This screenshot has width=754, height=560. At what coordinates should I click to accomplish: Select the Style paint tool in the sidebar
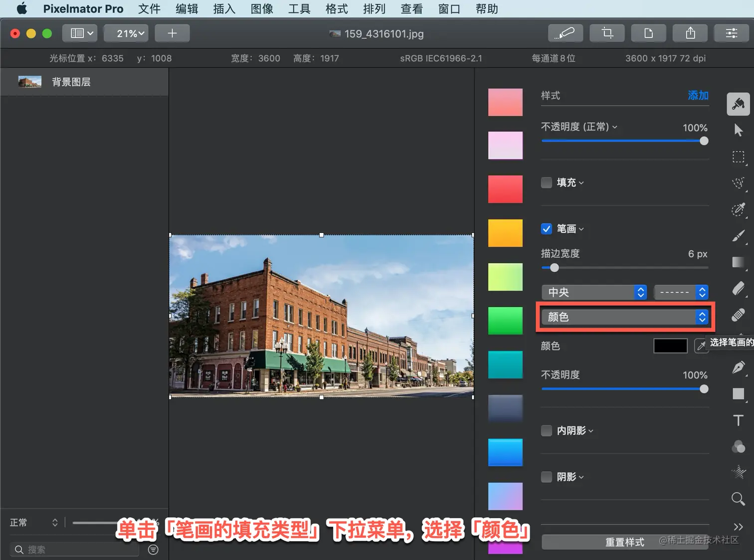(x=738, y=104)
